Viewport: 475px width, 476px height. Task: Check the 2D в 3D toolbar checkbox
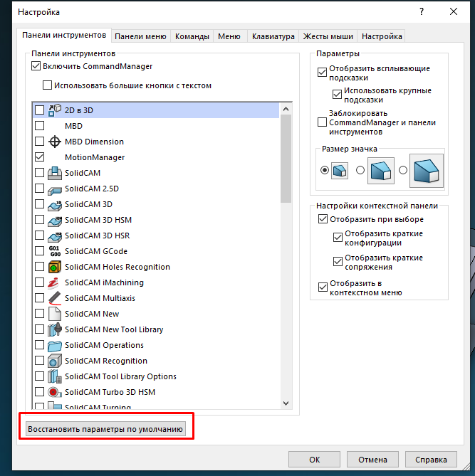tap(39, 110)
